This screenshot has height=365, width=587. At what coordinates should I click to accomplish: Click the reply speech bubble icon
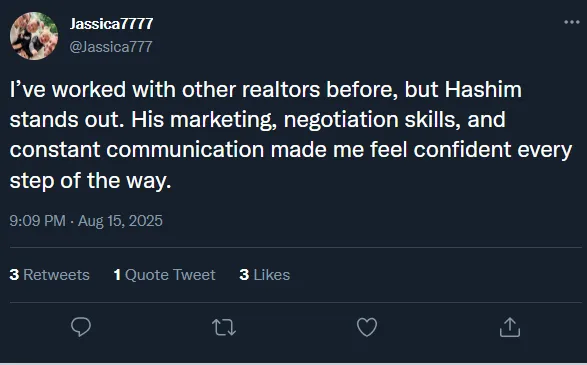pyautogui.click(x=81, y=327)
